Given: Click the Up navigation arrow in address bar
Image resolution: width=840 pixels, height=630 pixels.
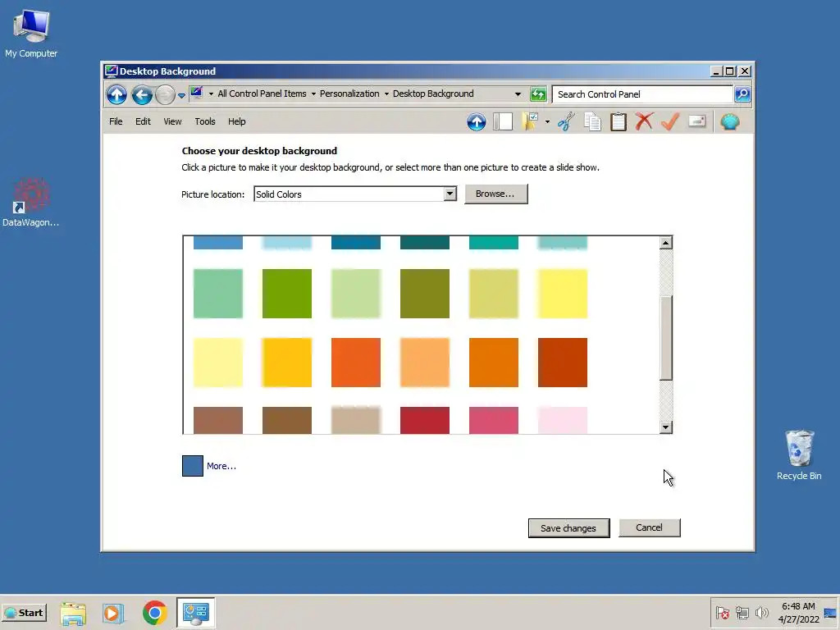Looking at the screenshot, I should point(116,95).
